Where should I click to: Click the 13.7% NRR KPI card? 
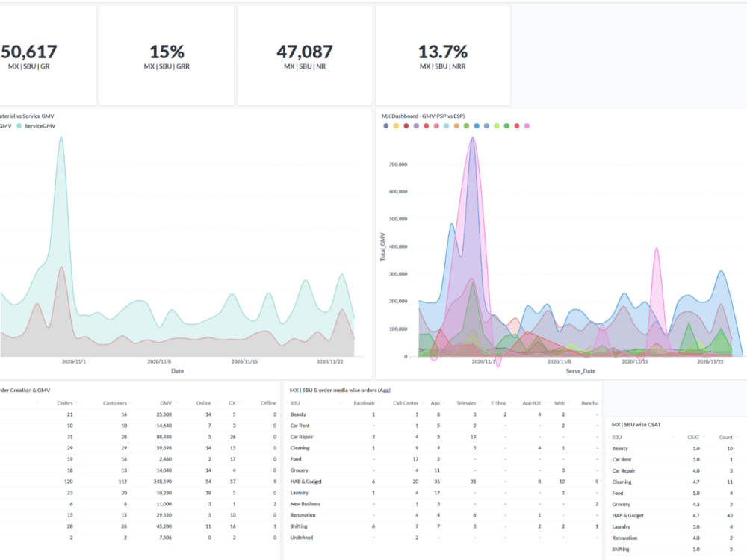click(443, 55)
